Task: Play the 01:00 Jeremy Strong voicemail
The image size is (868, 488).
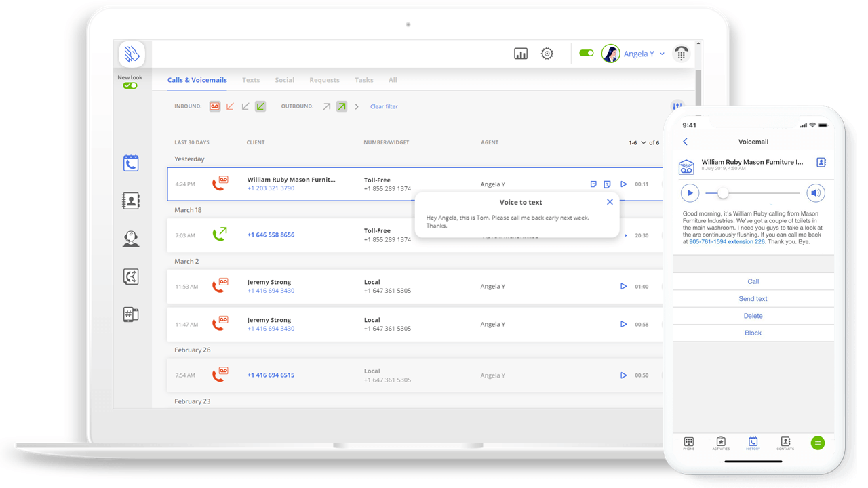Action: click(623, 286)
